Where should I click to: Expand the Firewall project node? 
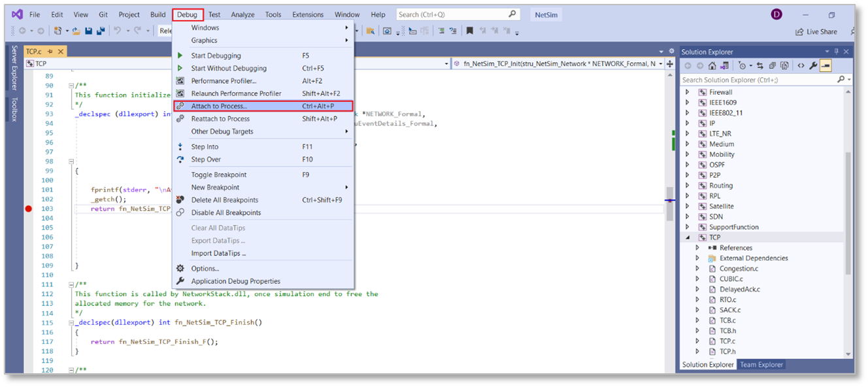tap(687, 92)
